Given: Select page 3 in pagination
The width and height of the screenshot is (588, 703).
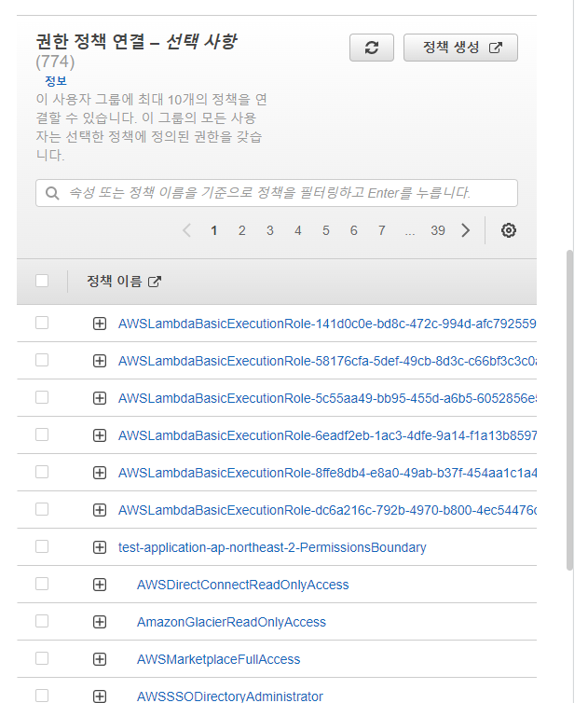Looking at the screenshot, I should click(270, 230).
